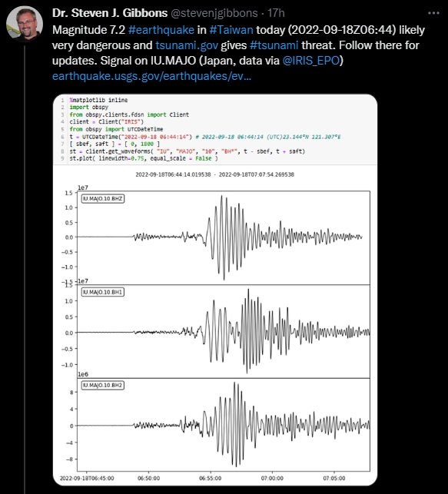The height and width of the screenshot is (494, 448).
Task: Open the Dr. Steven J. Gibbons profile name
Action: pyautogui.click(x=110, y=13)
